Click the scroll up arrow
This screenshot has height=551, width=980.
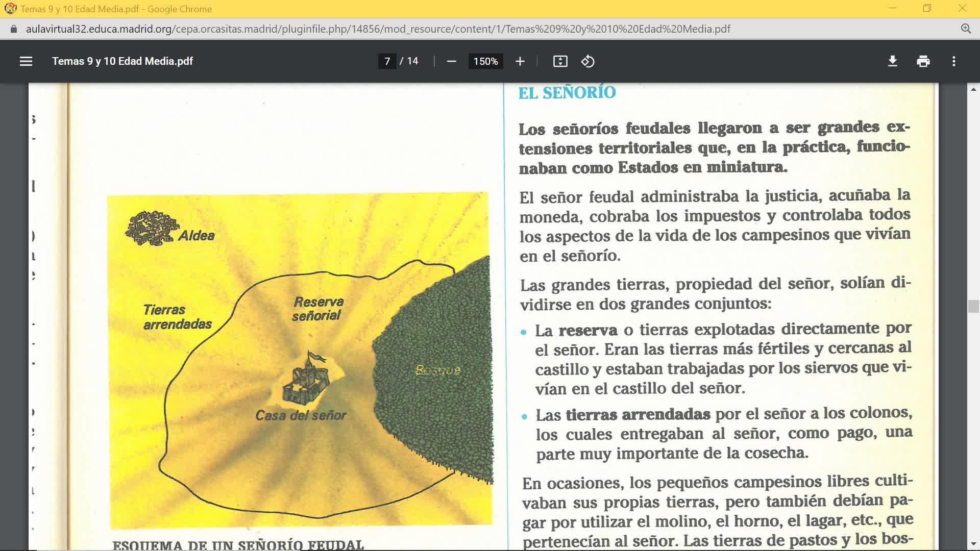(x=973, y=89)
